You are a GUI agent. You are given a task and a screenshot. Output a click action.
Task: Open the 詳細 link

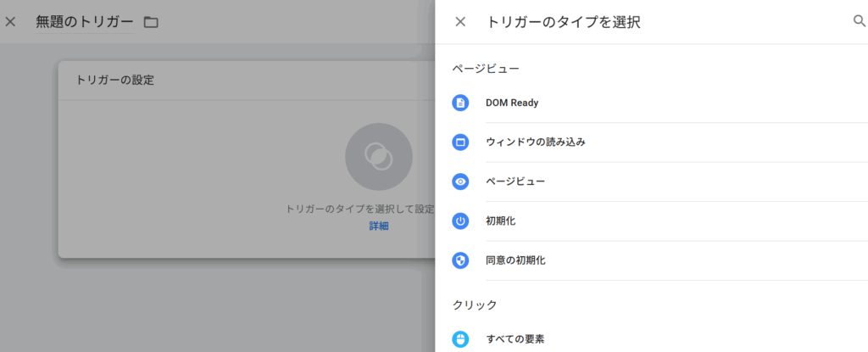tap(378, 226)
